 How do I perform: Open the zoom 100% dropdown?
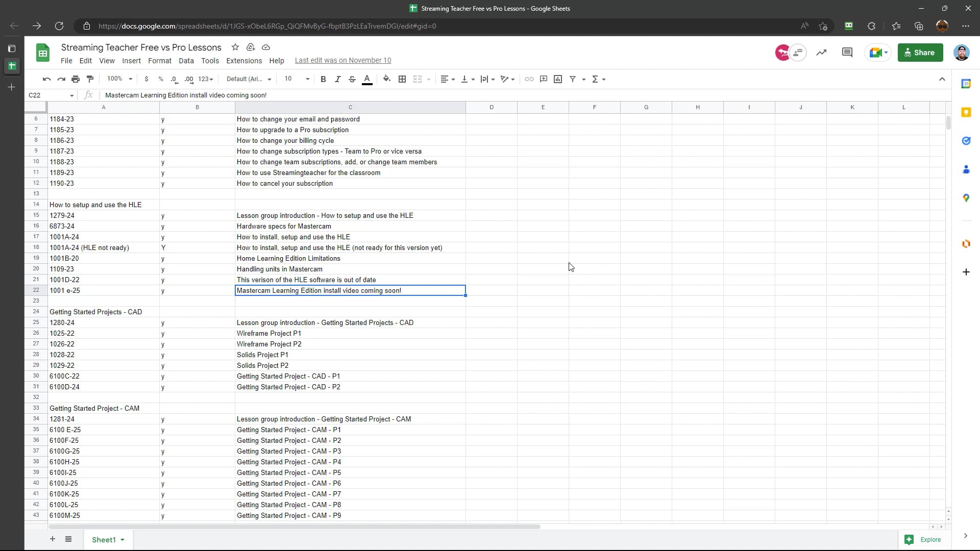(119, 79)
